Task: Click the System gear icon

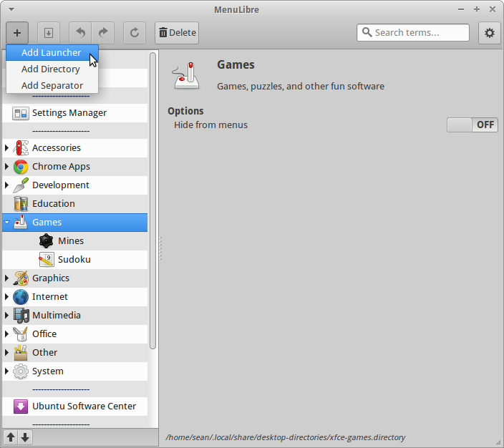Action: coord(21,371)
